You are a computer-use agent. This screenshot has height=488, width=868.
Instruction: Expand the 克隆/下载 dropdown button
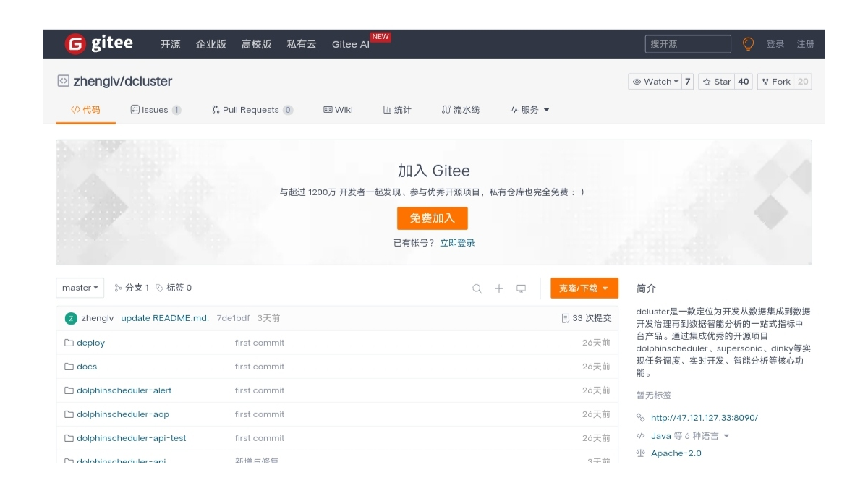[x=584, y=288]
